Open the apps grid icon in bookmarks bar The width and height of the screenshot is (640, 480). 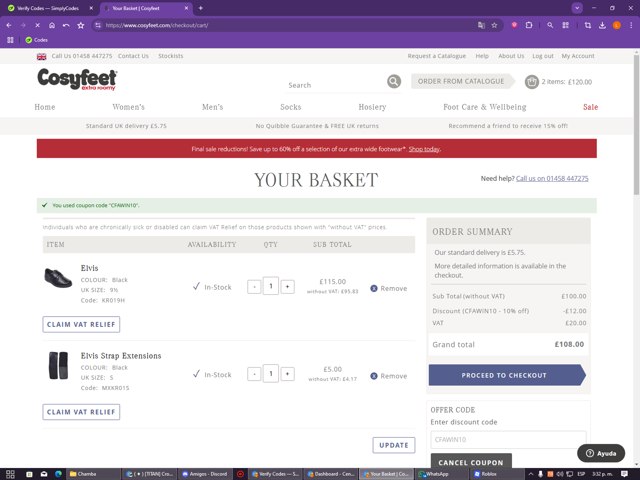pos(10,40)
